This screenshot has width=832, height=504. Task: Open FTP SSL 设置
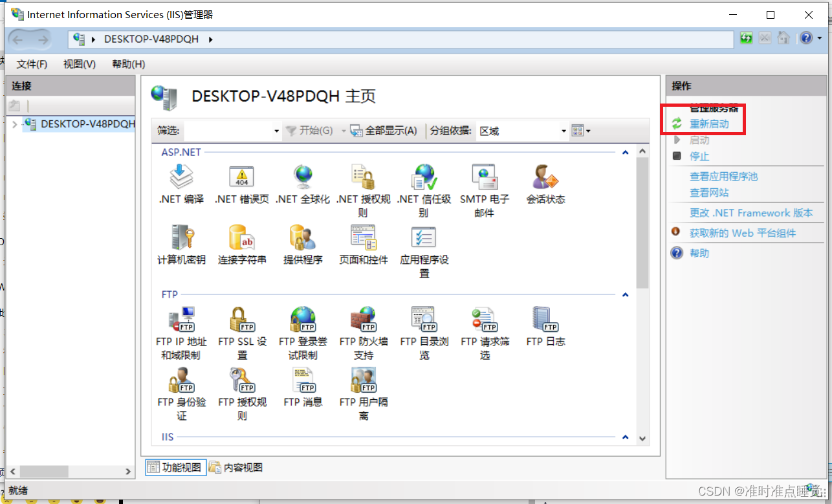(x=242, y=333)
